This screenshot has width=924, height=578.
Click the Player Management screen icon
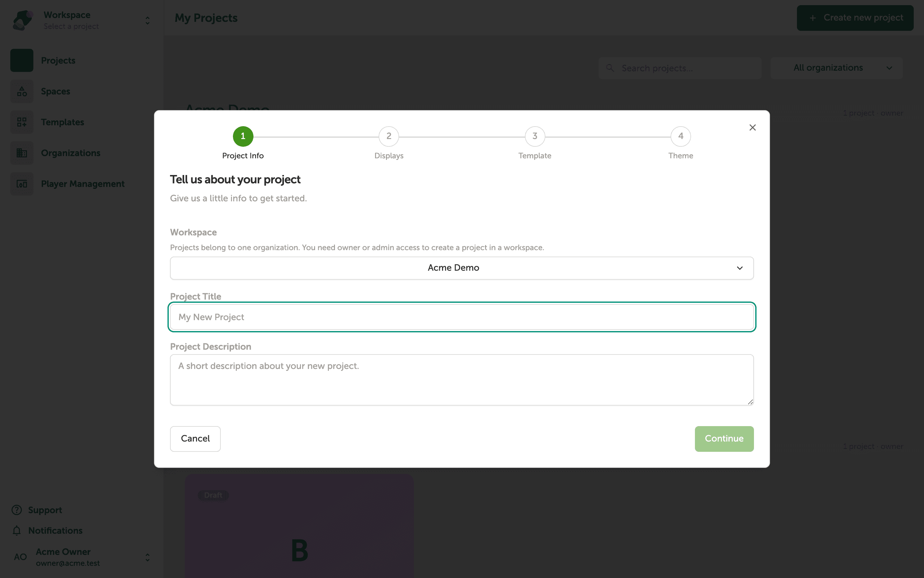[x=22, y=184]
